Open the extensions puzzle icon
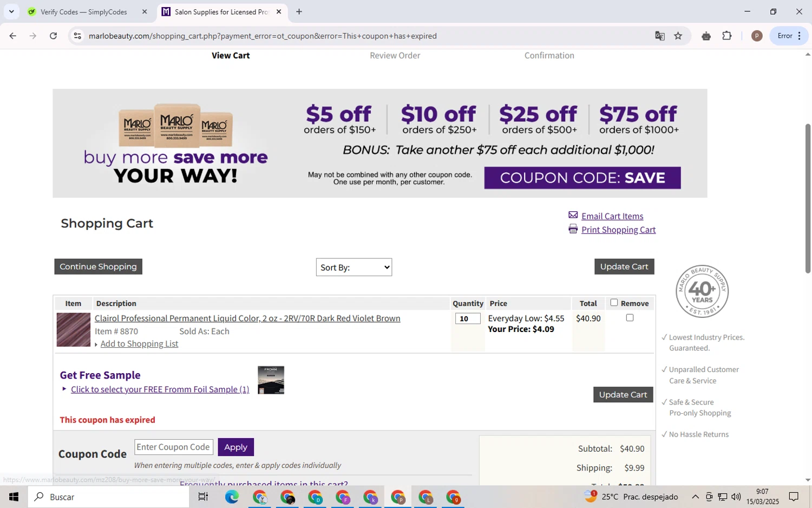Viewport: 812px width, 508px height. coord(726,36)
